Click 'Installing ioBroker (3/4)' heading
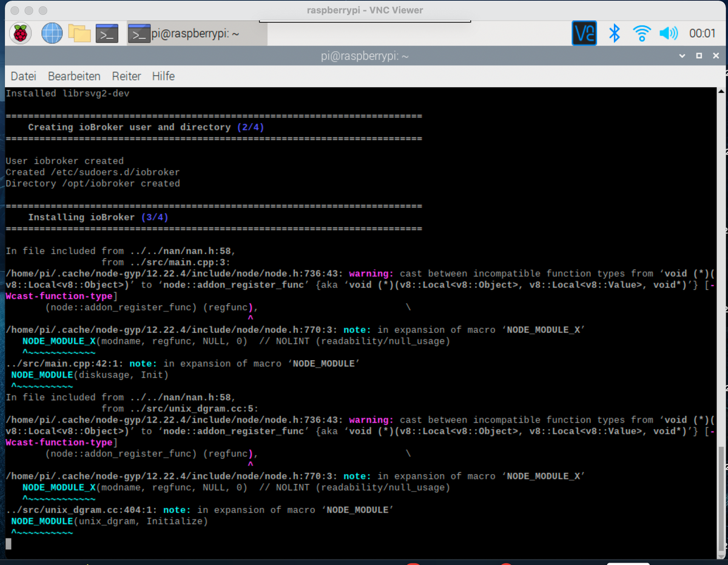 [98, 217]
